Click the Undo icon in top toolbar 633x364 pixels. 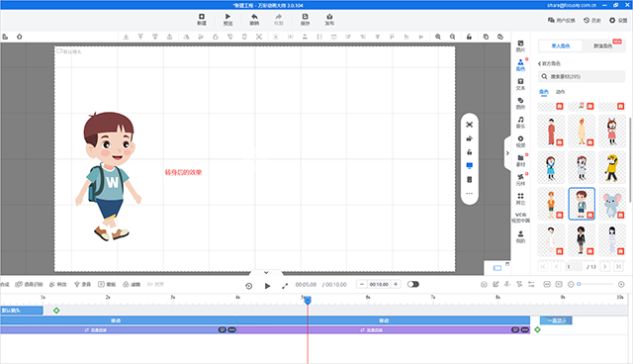click(x=254, y=19)
